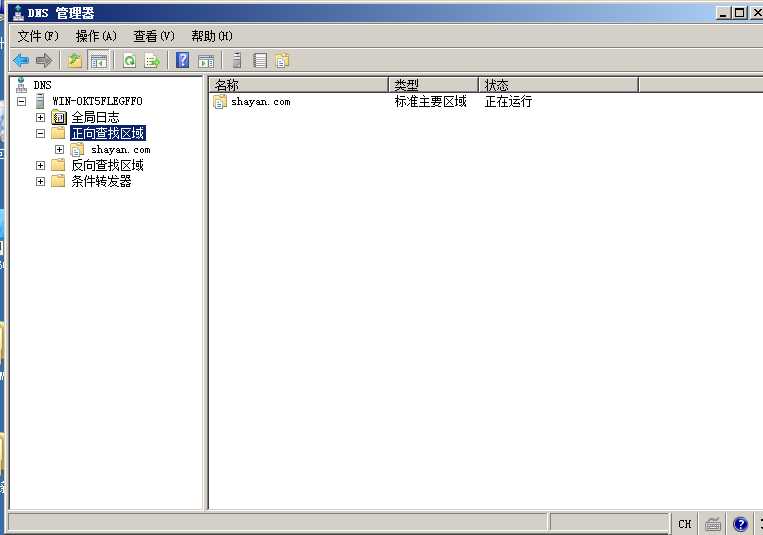Click the grey Forward arrow in toolbar
Screen dimensions: 763x535
(44, 61)
